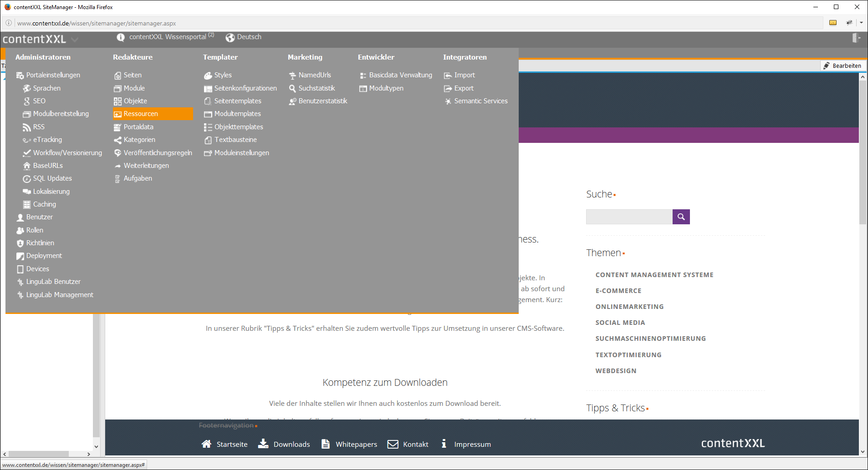This screenshot has height=470, width=868.
Task: Select Workflow/Versionierung menu entry
Action: [x=67, y=153]
